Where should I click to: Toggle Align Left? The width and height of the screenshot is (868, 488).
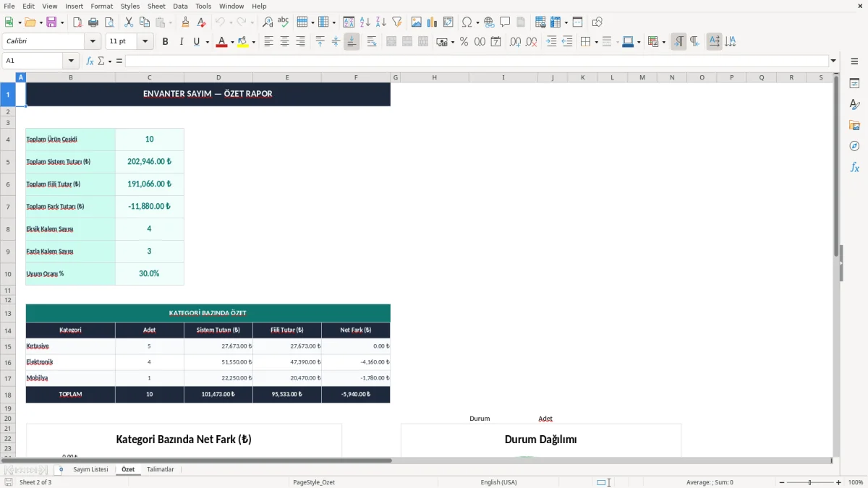pos(268,42)
